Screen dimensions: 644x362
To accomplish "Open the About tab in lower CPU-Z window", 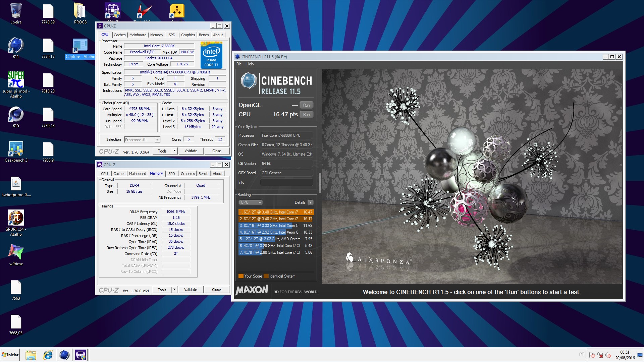I will pyautogui.click(x=218, y=174).
